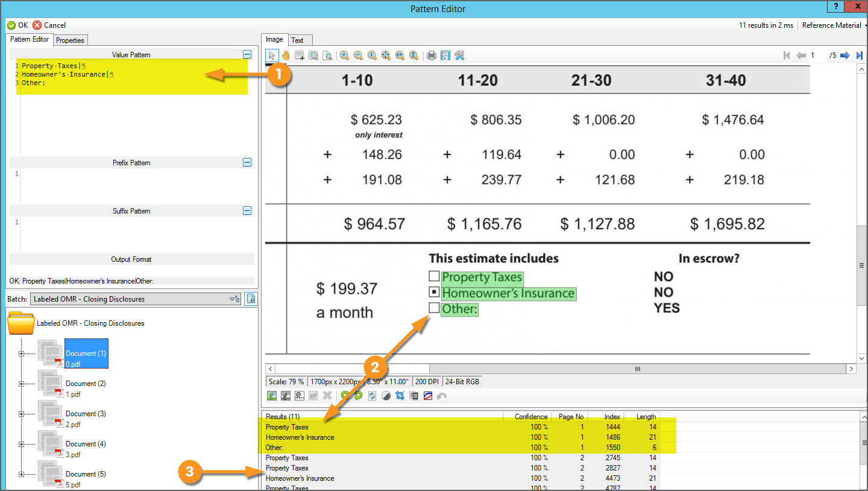Viewport: 868px width, 491px height.
Task: Select the hand pan tool
Action: pos(286,55)
